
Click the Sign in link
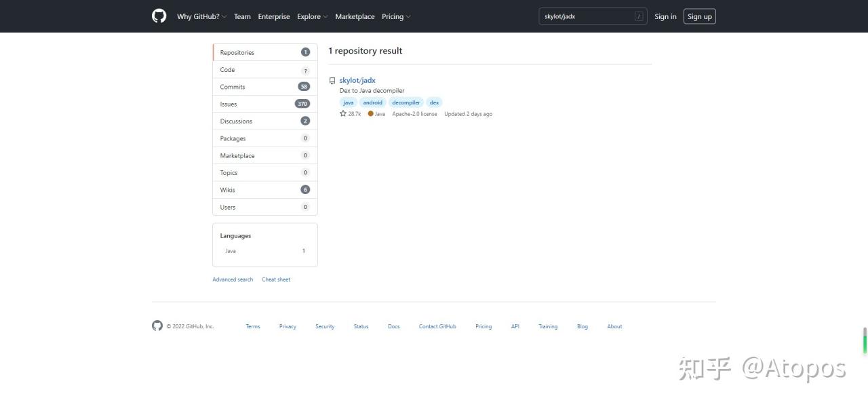(x=665, y=16)
